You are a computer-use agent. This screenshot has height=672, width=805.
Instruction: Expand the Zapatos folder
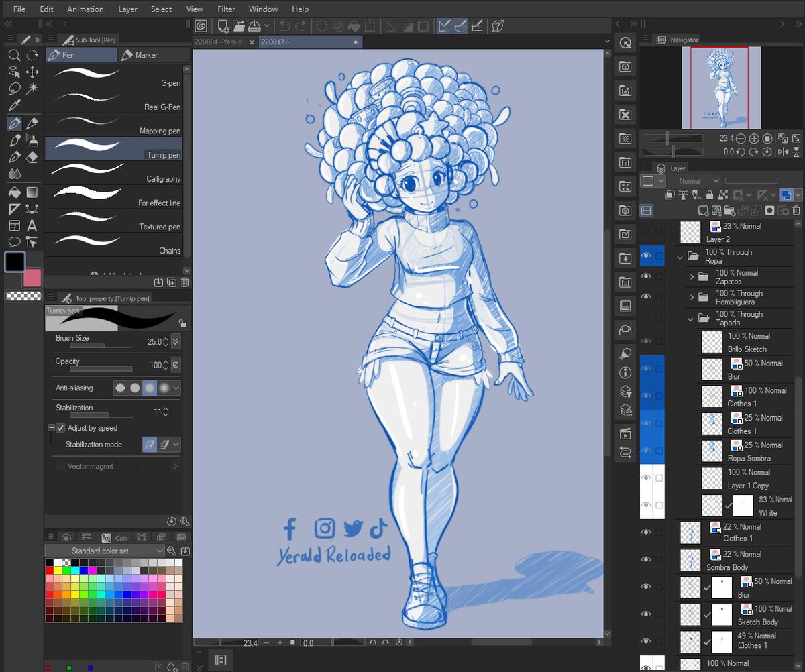point(692,276)
